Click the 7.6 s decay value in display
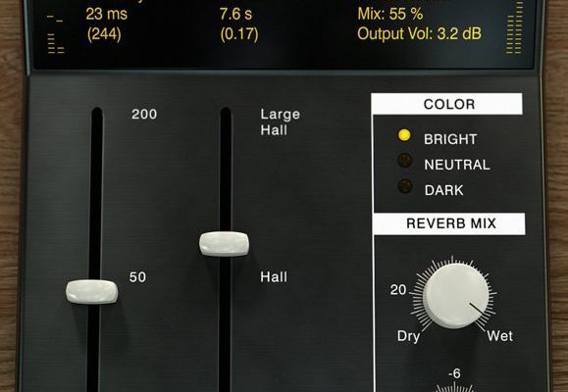Screen dimensions: 568x392 click(x=235, y=15)
